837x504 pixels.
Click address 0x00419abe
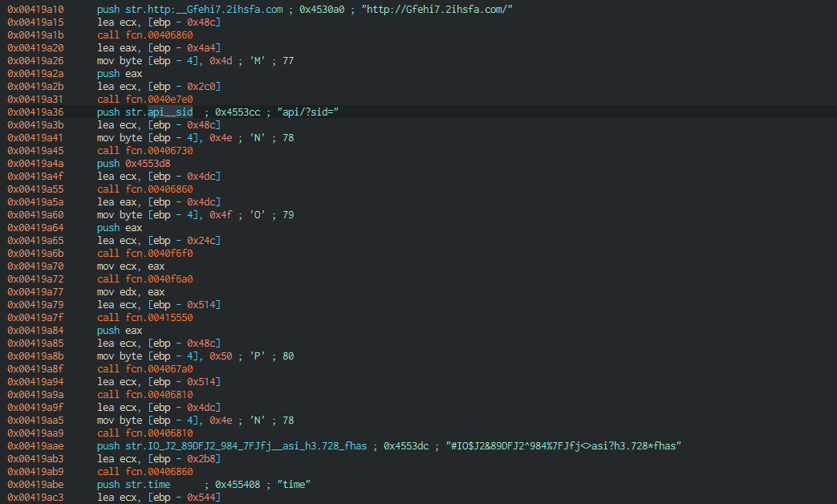click(x=35, y=483)
